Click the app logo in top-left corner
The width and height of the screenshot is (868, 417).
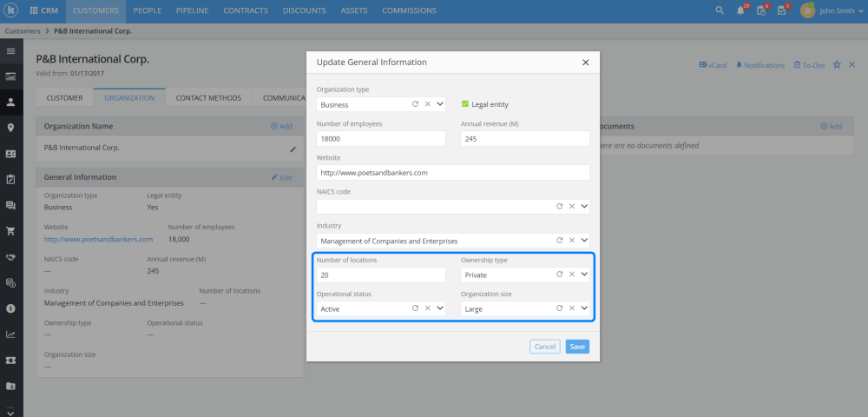[10, 10]
